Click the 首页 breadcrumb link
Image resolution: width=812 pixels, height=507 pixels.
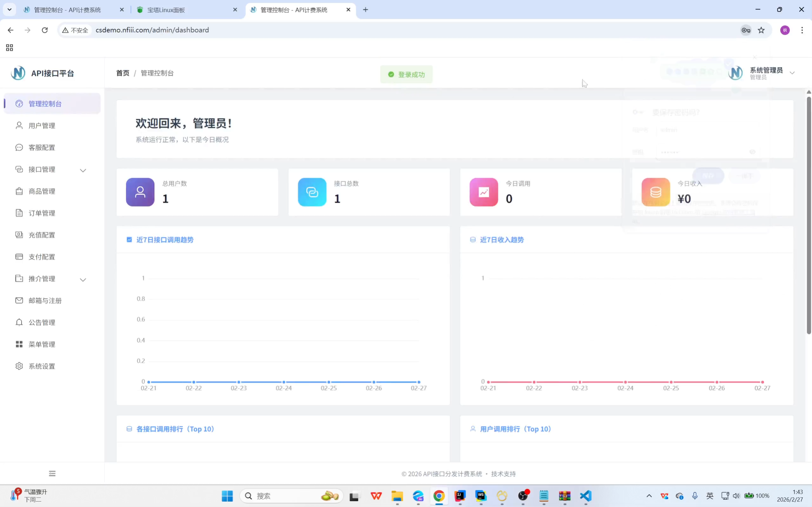point(122,73)
